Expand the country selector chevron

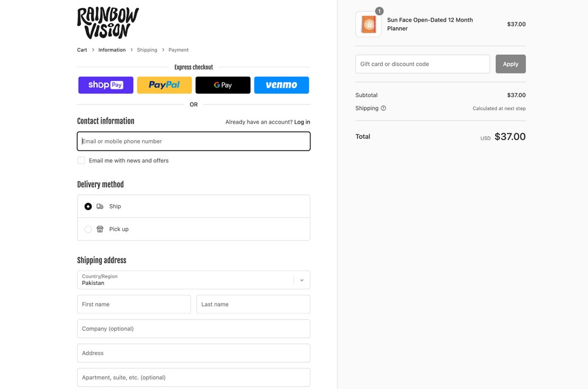300,280
